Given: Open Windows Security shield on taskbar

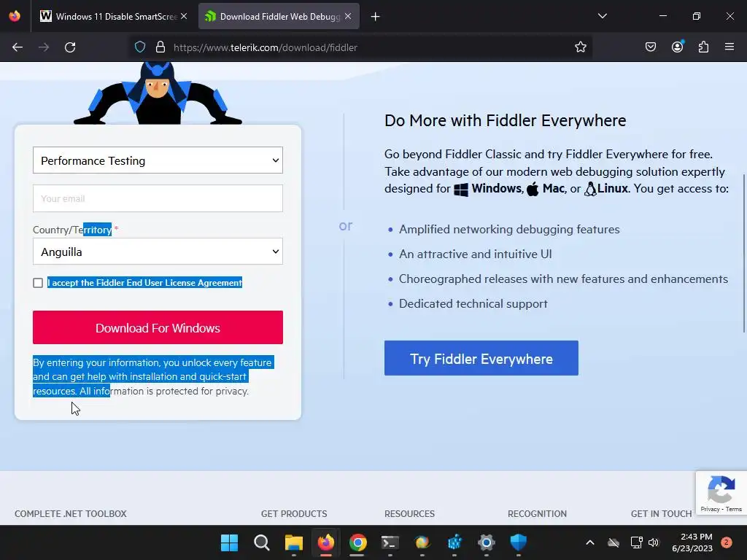Looking at the screenshot, I should coord(519,542).
